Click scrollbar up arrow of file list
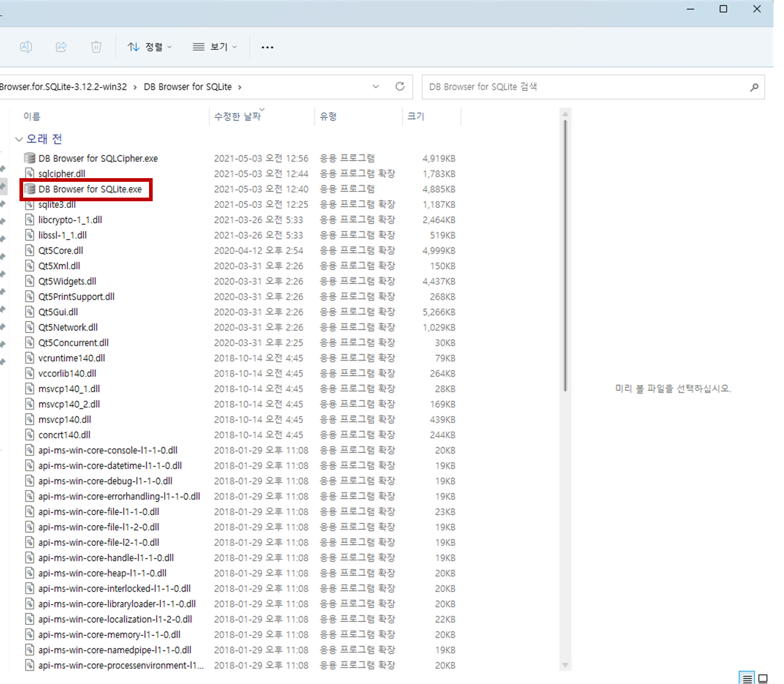784x684 pixels. point(565,114)
